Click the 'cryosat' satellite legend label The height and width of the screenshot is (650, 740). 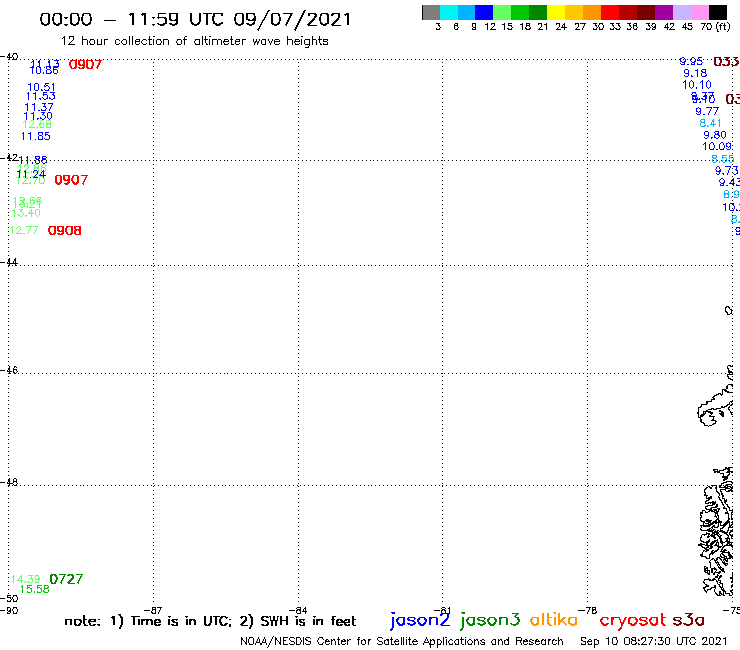pos(633,621)
